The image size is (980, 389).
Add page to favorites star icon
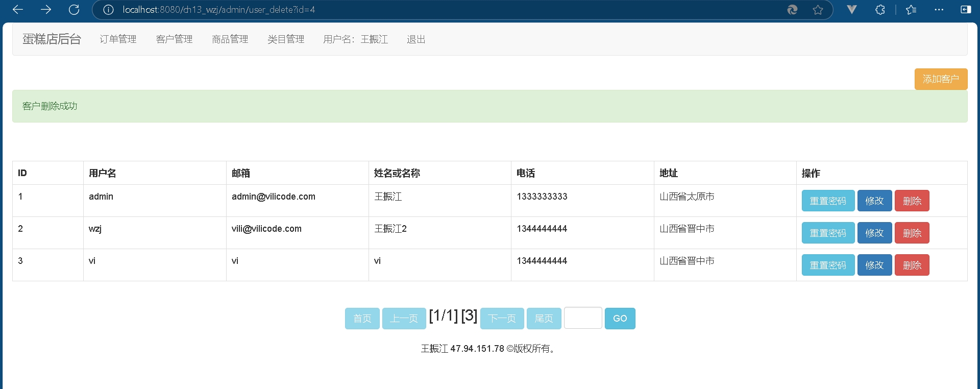pyautogui.click(x=818, y=10)
